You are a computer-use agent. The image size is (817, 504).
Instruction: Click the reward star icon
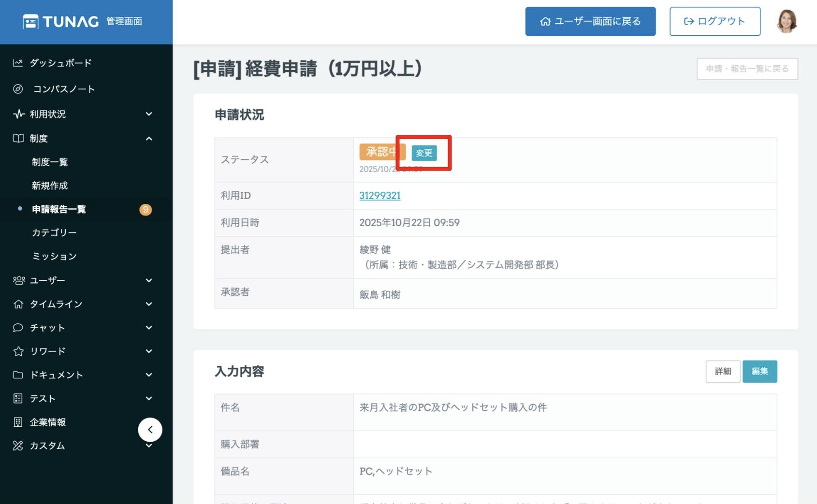(x=18, y=351)
